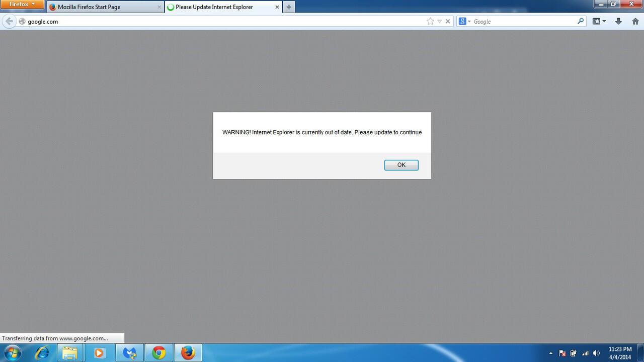Open the clock showing 11:23 PM
The width and height of the screenshot is (644, 362).
(620, 353)
